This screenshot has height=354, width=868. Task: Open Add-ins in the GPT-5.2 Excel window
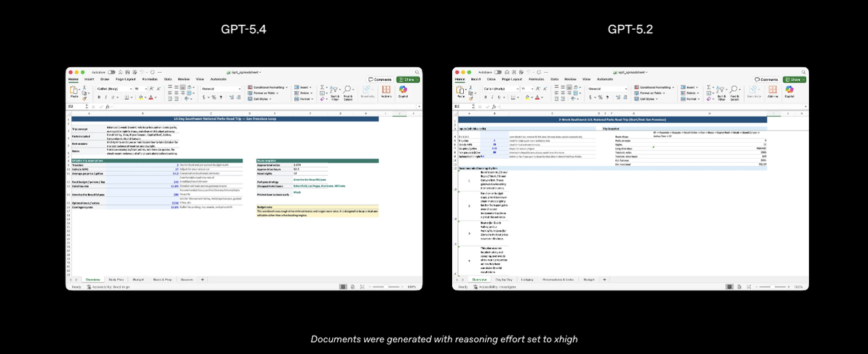click(772, 90)
